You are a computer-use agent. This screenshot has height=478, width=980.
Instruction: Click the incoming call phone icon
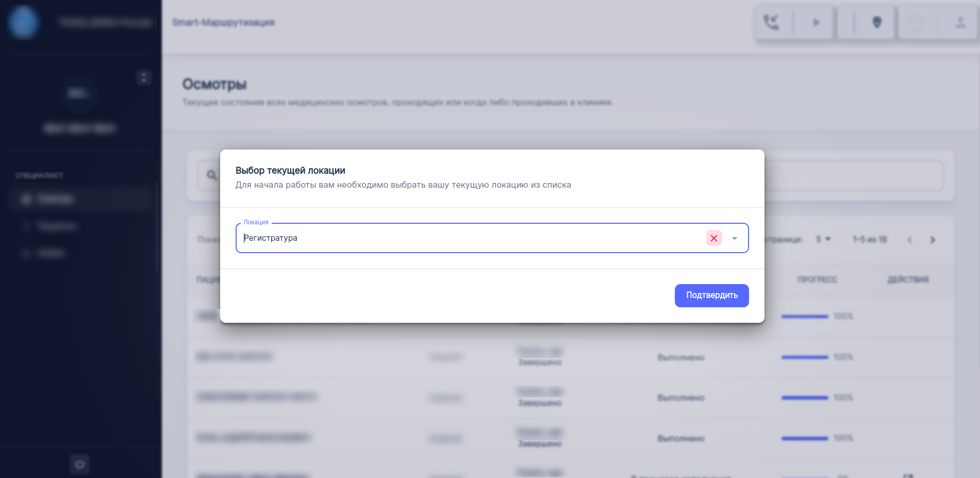(x=771, y=23)
